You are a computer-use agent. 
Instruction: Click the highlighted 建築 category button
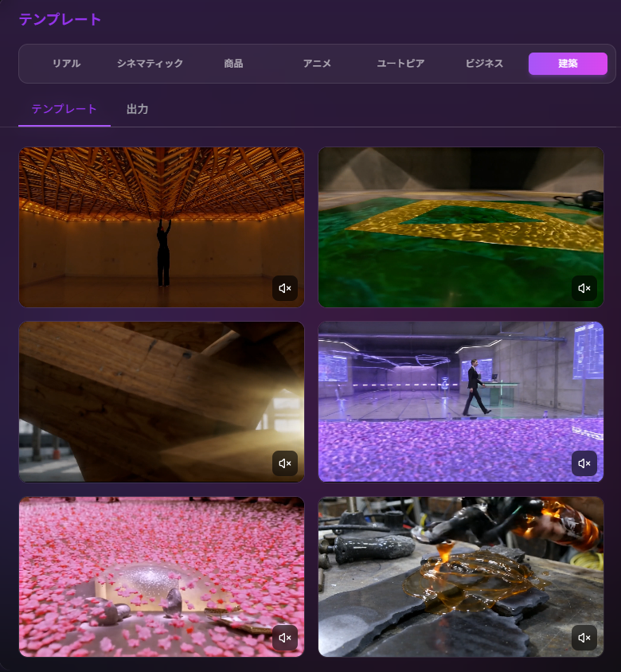tap(568, 64)
